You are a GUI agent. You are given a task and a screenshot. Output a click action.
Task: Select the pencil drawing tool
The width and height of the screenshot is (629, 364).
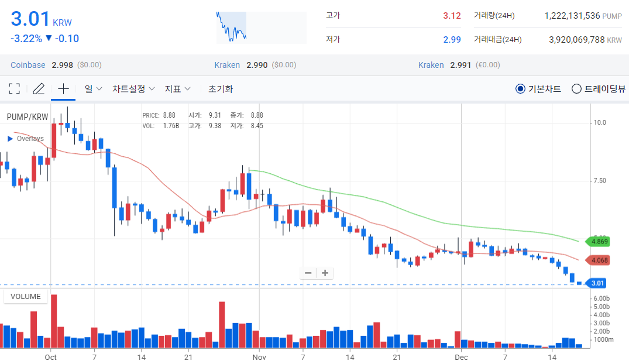click(x=39, y=89)
